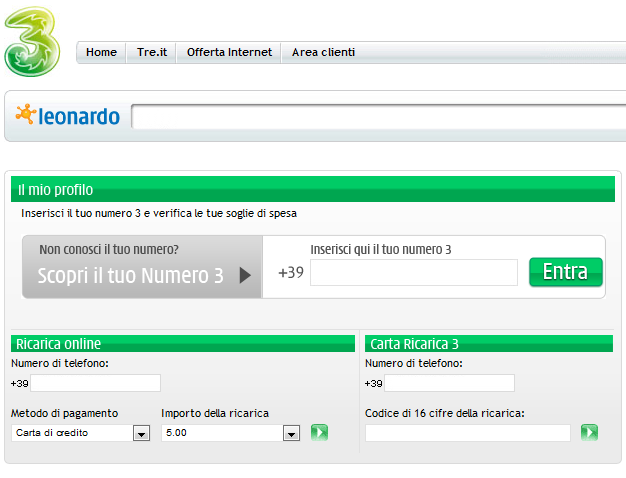Click the Inserisci il tuo numero 3 e verifica text
The image size is (626, 478).
click(x=159, y=213)
